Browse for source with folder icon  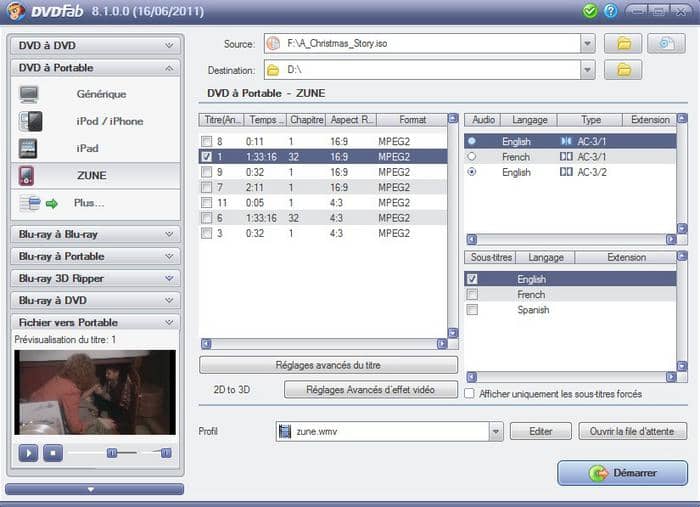(x=623, y=44)
